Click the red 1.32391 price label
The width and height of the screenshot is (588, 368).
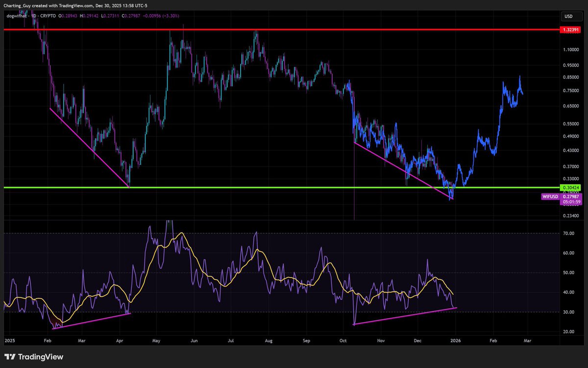click(571, 30)
